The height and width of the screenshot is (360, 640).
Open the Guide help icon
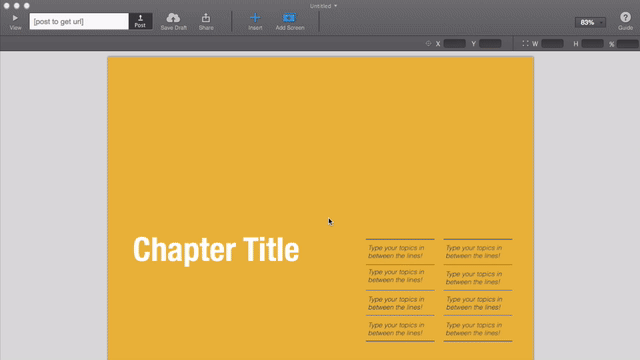pos(625,17)
